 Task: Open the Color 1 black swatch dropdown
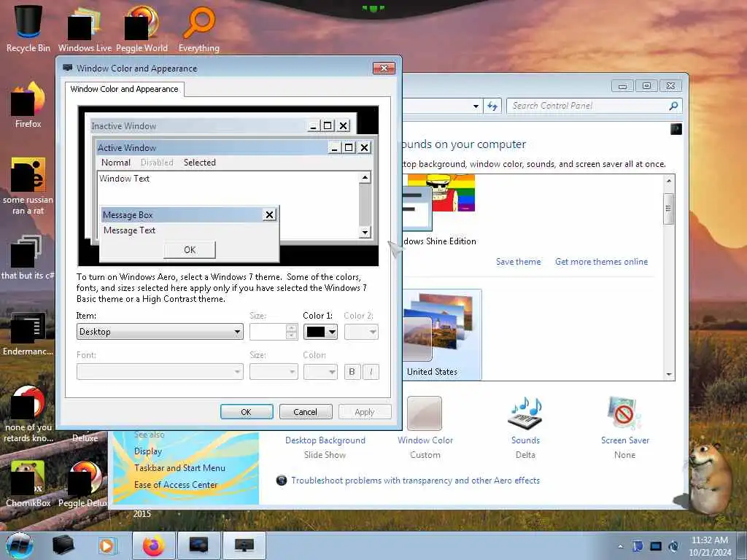coord(321,332)
